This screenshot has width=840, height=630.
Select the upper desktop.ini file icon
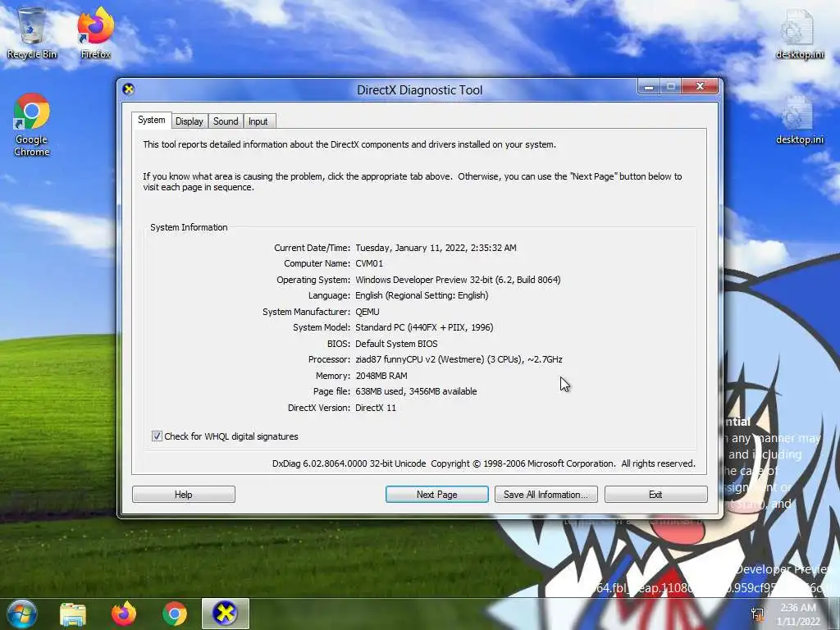pos(799,33)
